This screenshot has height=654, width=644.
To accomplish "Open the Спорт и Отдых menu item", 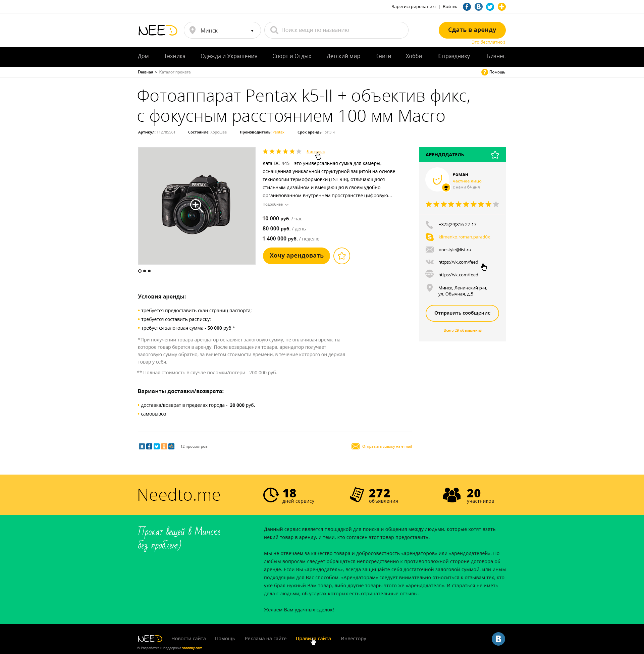I will pyautogui.click(x=291, y=56).
